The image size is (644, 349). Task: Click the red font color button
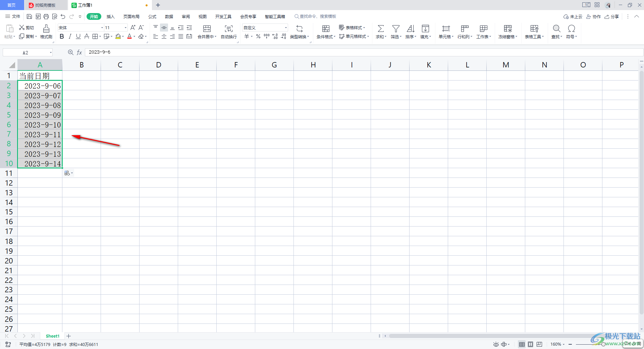pos(129,36)
